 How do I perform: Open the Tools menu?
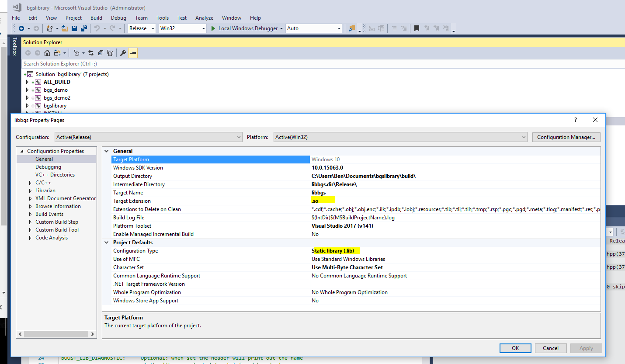tap(163, 18)
